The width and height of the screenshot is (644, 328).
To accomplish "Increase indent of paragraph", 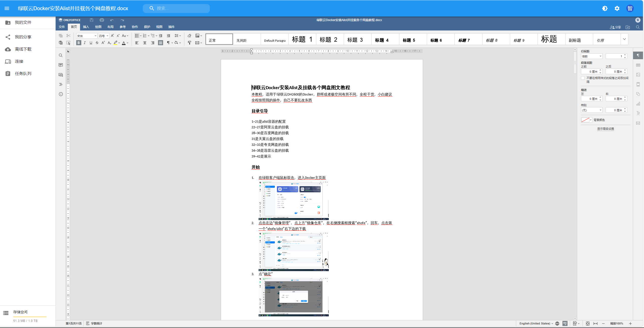I will coord(168,36).
